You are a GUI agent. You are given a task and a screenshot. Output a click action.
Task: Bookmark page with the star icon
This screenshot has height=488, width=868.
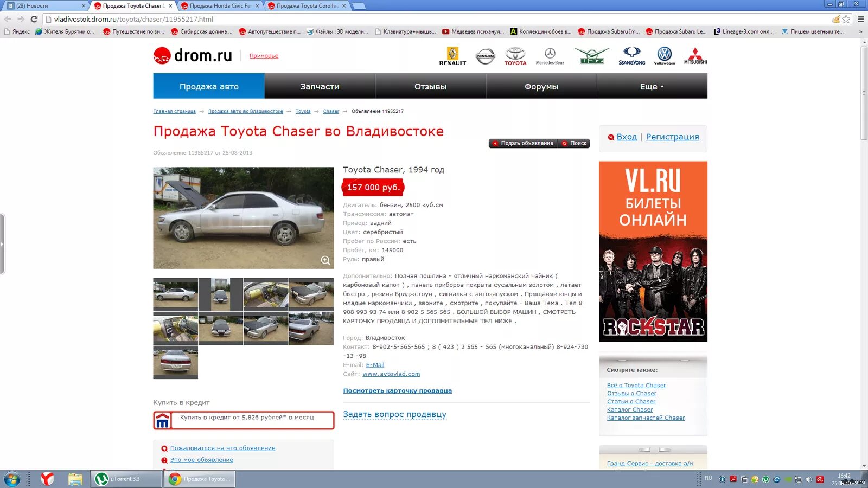846,19
